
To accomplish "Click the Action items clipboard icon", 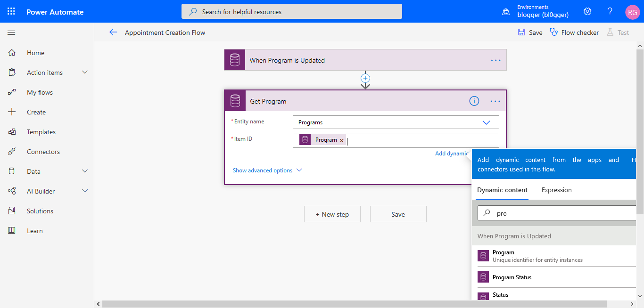I will (x=12, y=73).
